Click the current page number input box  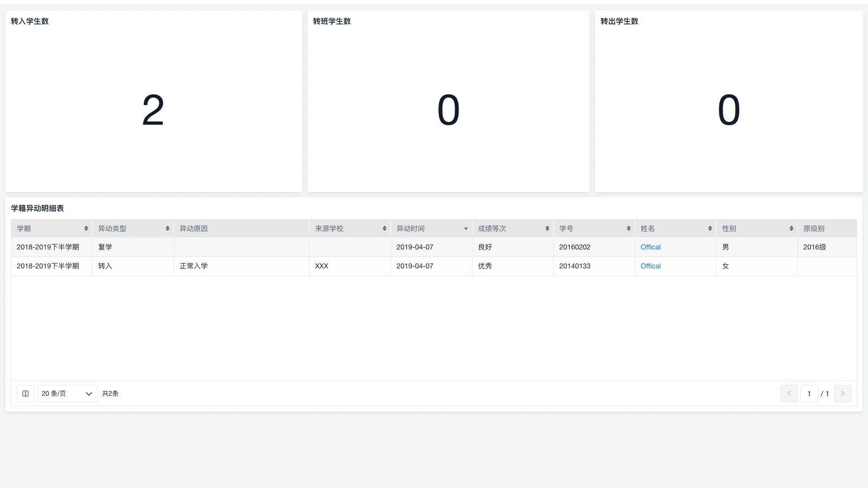(809, 394)
